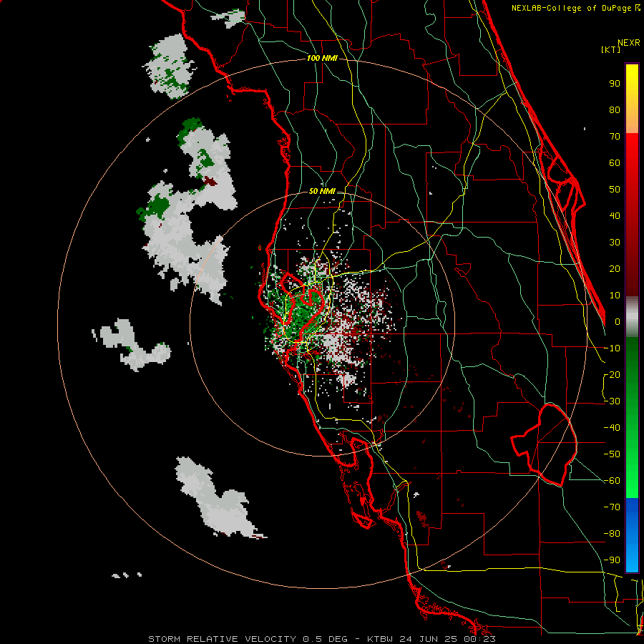Click the -80 value on velocity scale
The width and height of the screenshot is (644, 644).
pos(612,534)
